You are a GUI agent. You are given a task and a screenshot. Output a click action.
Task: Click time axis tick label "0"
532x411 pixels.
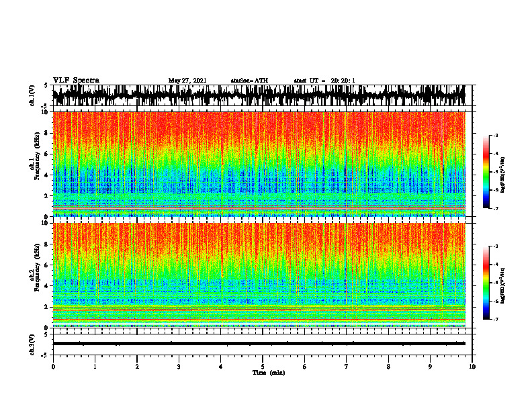[53, 367]
